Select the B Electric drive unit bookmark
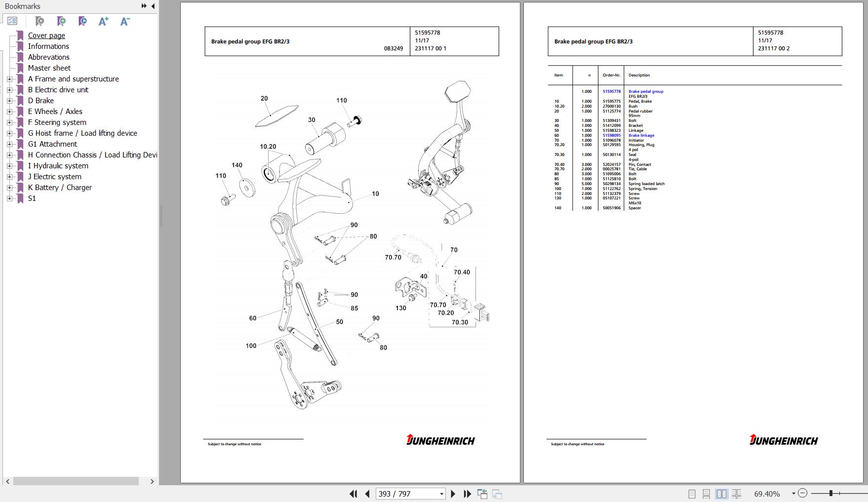This screenshot has height=502, width=868. point(58,90)
